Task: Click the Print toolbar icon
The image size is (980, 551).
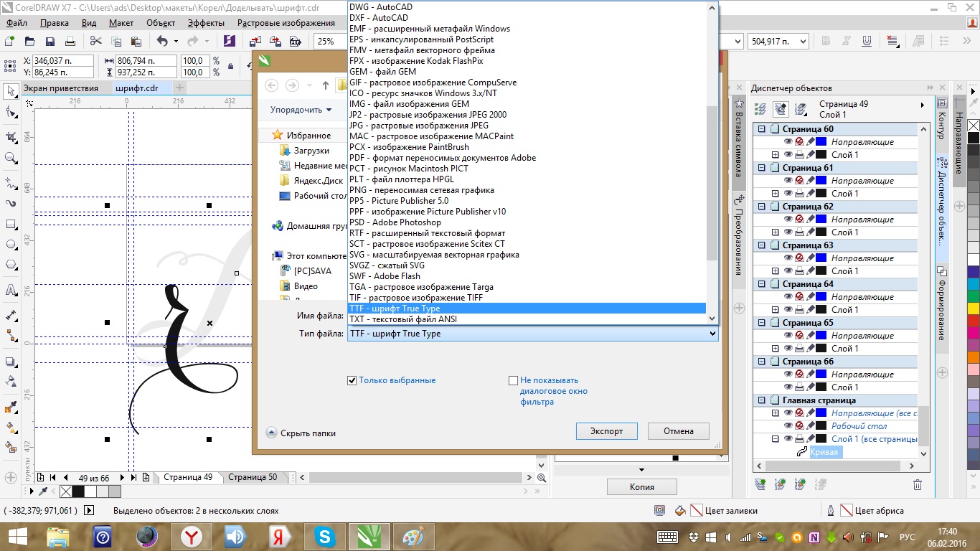Action: [x=70, y=42]
